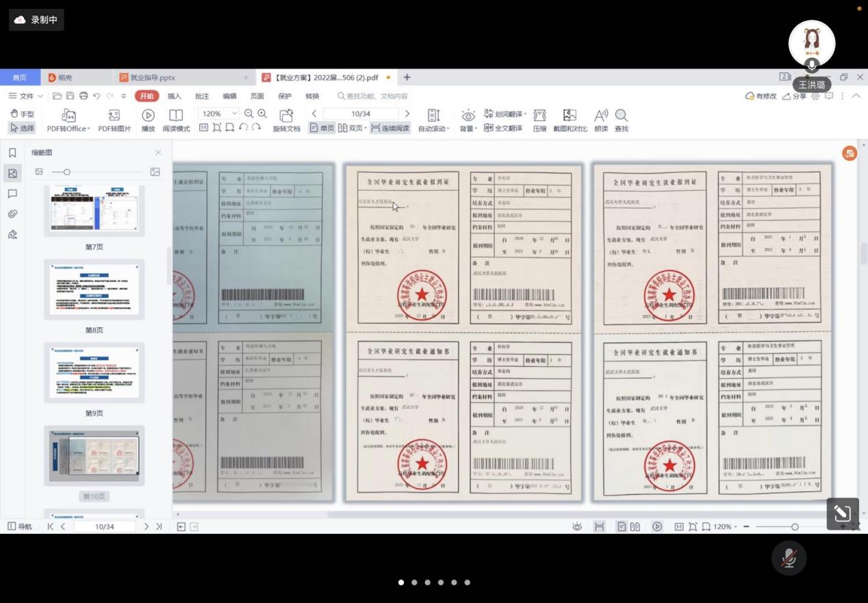Switch to the 插入 ribbon tab
This screenshot has width=868, height=603.
pos(175,96)
